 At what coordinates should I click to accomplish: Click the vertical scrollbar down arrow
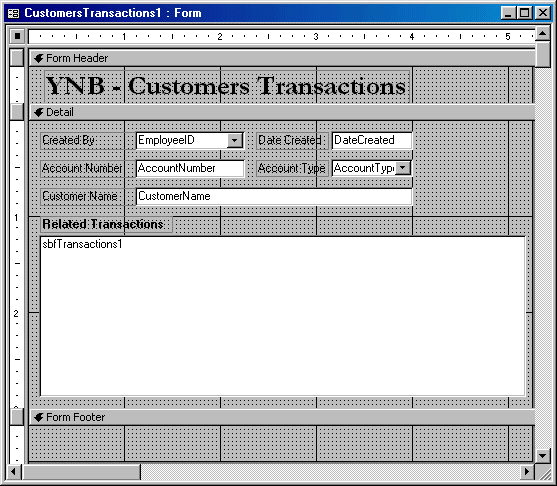click(543, 455)
